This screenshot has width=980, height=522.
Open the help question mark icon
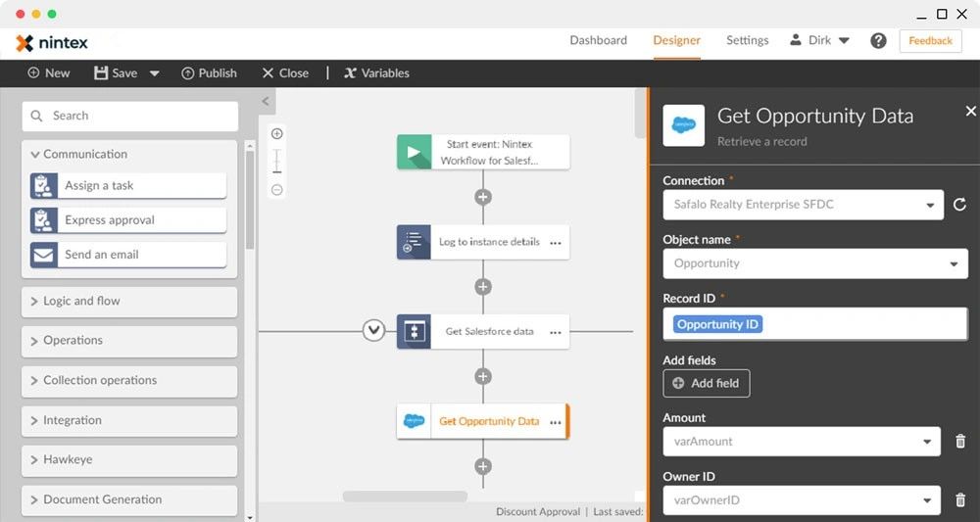pyautogui.click(x=878, y=40)
